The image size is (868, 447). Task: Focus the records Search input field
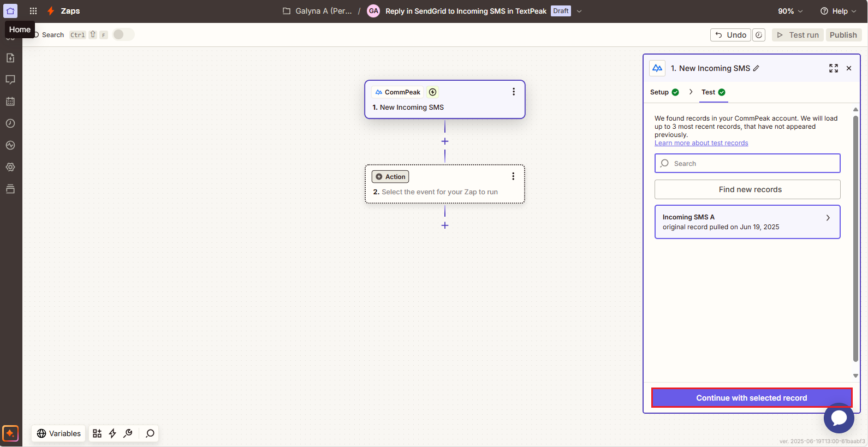[747, 163]
